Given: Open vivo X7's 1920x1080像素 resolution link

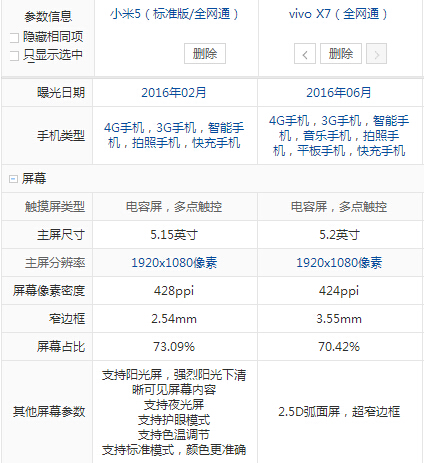Looking at the screenshot, I should point(339,263).
